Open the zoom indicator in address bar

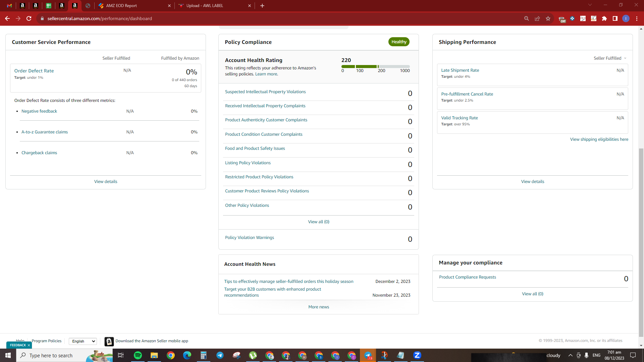pos(527,19)
